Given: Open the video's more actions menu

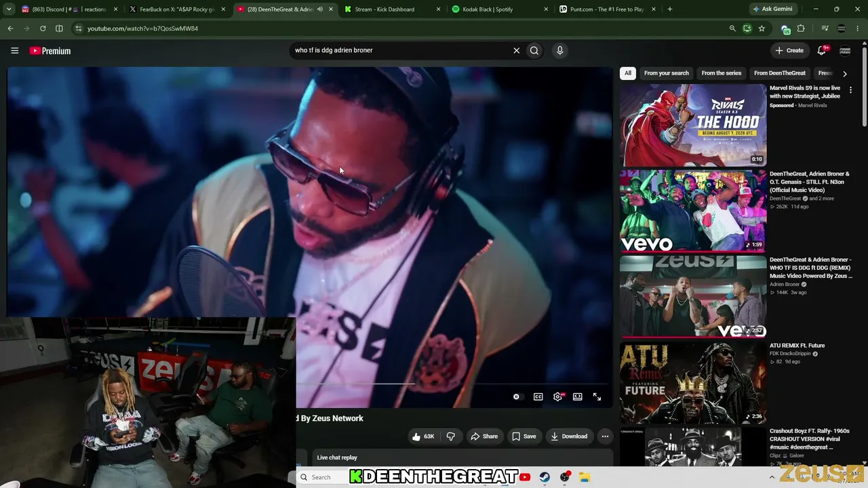Looking at the screenshot, I should 605,436.
